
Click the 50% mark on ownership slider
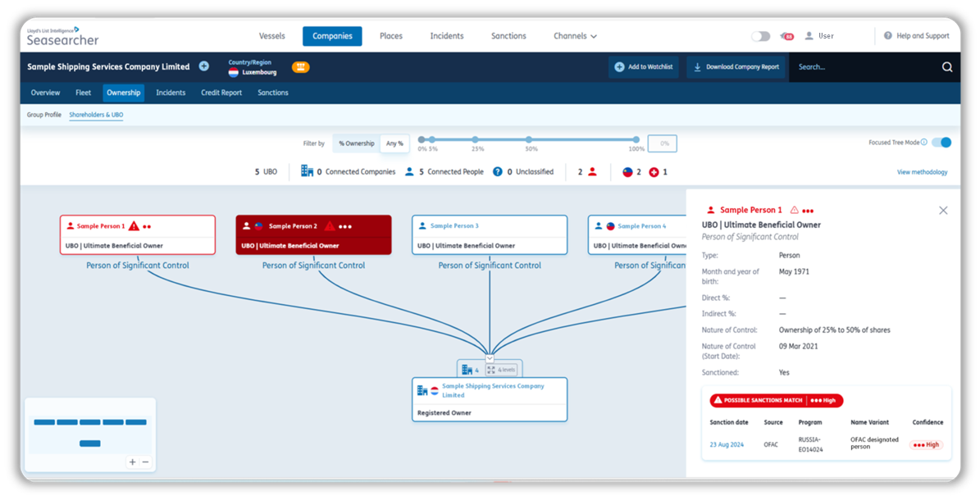coord(529,140)
